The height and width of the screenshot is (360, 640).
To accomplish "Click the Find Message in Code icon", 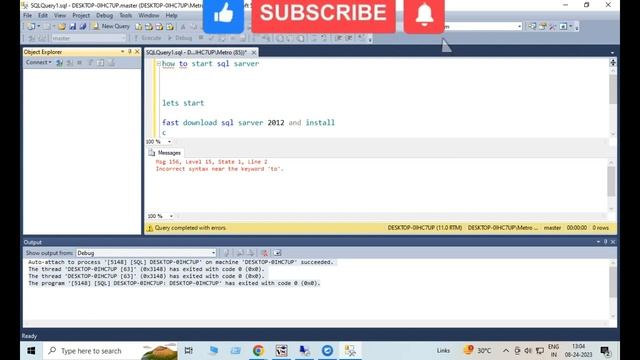I will tap(226, 253).
